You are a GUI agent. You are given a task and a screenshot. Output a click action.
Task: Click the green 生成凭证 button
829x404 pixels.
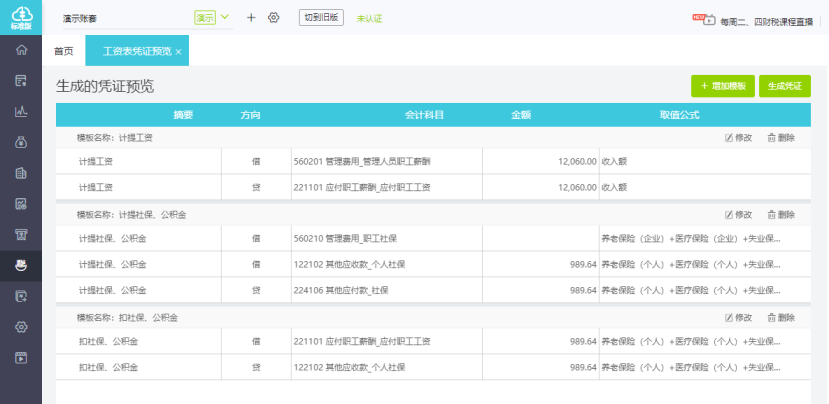[x=784, y=87]
